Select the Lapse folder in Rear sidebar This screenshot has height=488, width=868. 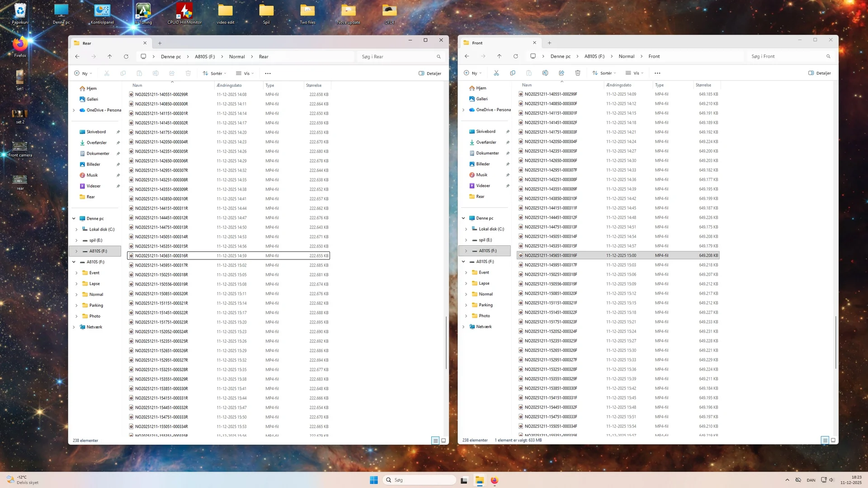tap(94, 284)
